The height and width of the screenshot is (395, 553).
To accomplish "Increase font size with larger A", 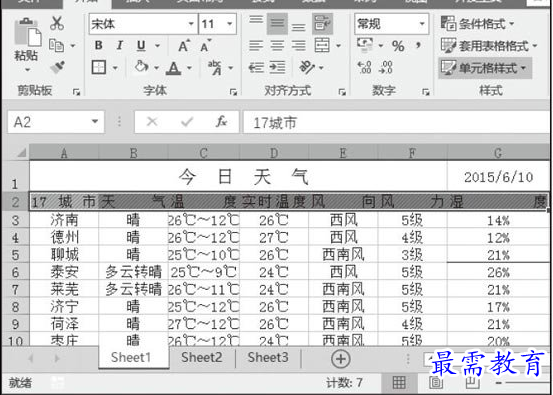I will [184, 45].
